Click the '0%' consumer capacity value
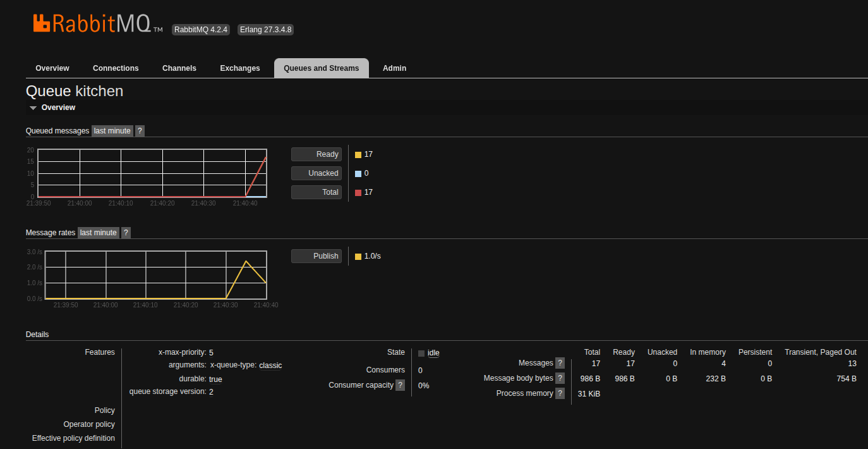The image size is (868, 449). pos(424,385)
